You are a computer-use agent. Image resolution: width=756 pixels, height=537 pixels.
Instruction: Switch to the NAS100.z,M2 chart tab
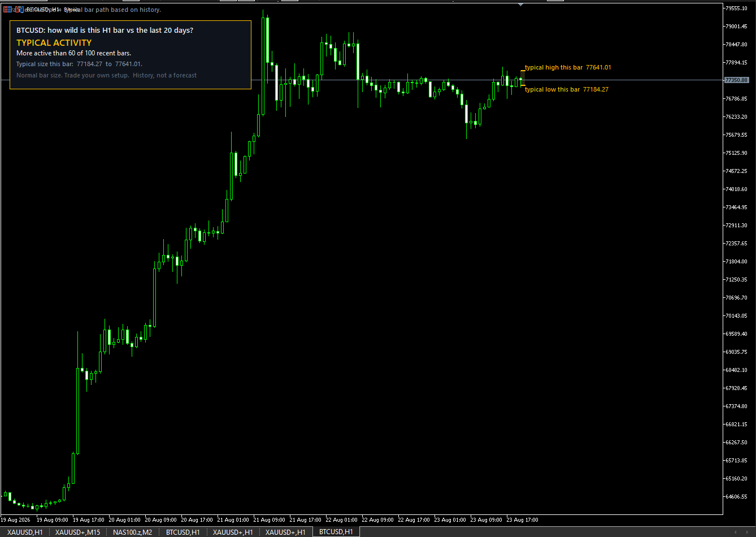pos(133,532)
